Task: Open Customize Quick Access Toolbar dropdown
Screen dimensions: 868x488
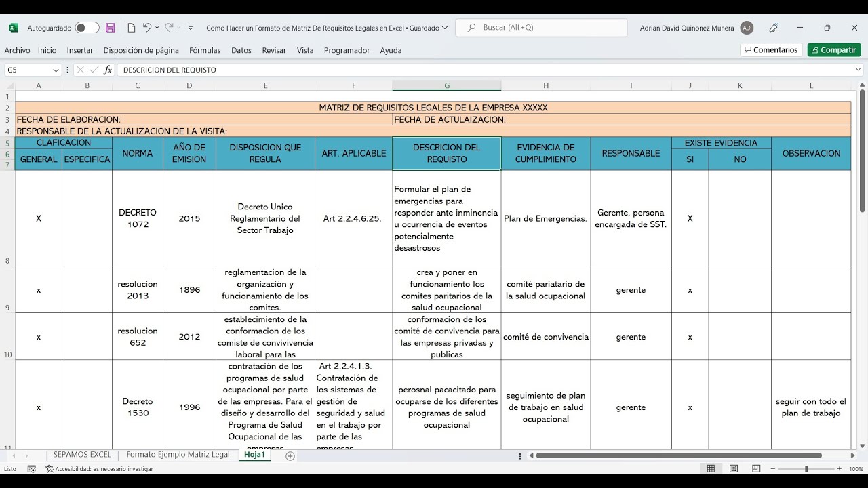Action: [191, 28]
